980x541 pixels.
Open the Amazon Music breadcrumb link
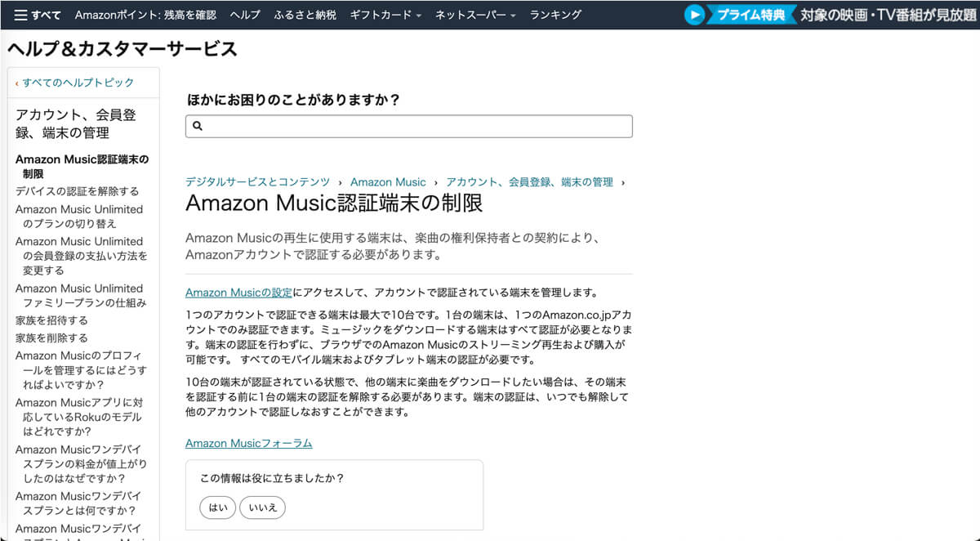(388, 182)
